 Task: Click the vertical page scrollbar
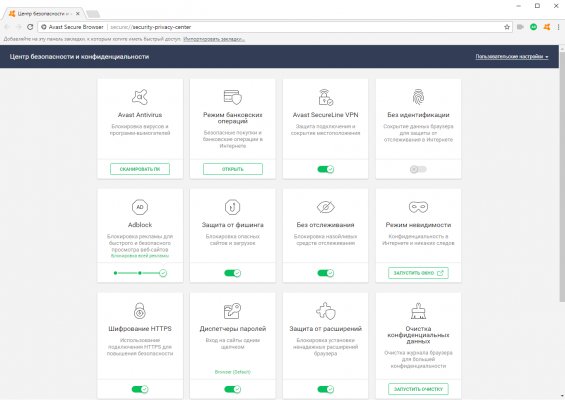[562, 177]
